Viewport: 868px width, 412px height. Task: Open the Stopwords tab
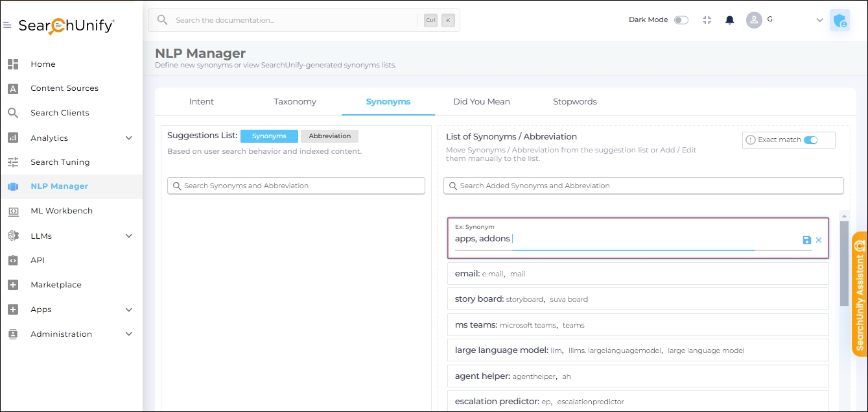(x=574, y=102)
